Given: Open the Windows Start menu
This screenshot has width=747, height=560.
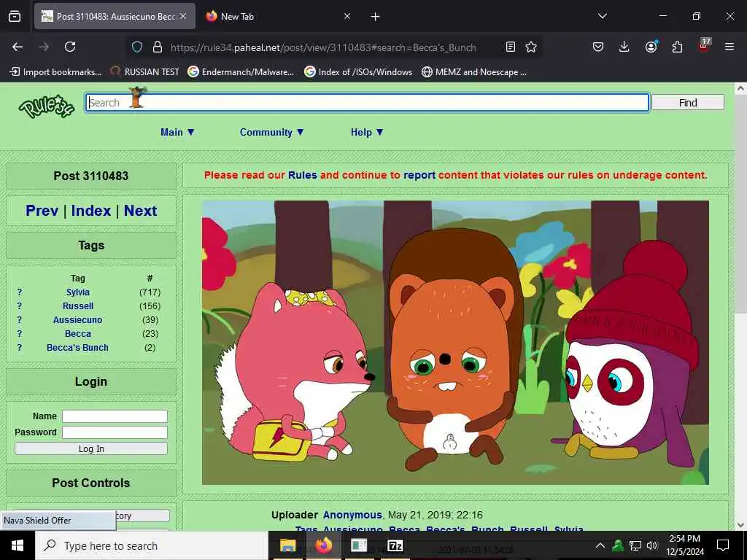Looking at the screenshot, I should (18, 545).
